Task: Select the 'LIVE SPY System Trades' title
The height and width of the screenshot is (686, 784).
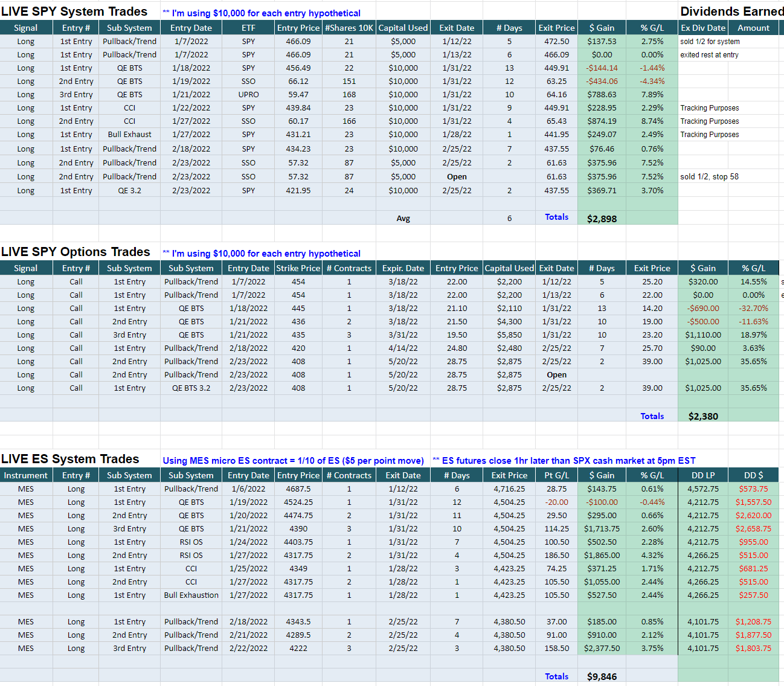Action: pos(74,11)
